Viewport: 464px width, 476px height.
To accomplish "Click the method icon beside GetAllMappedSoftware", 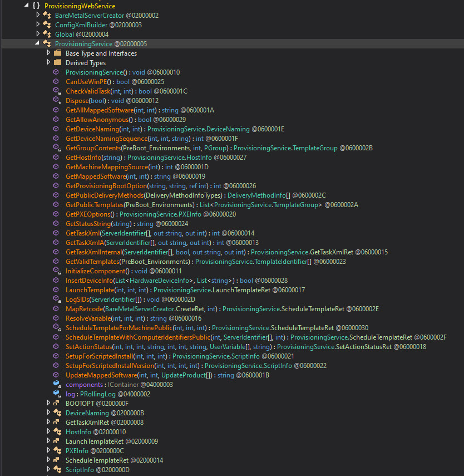I will (x=56, y=110).
